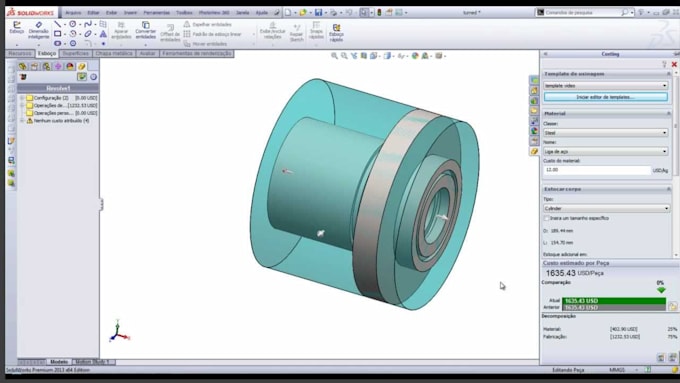This screenshot has width=680, height=383.
Task: Select the Dimensão inteligente tool
Action: tap(39, 31)
